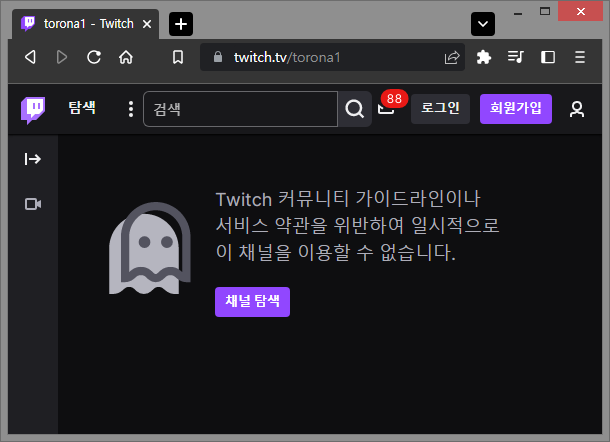The height and width of the screenshot is (442, 610).
Task: Focus the 검색 search field
Action: (240, 109)
